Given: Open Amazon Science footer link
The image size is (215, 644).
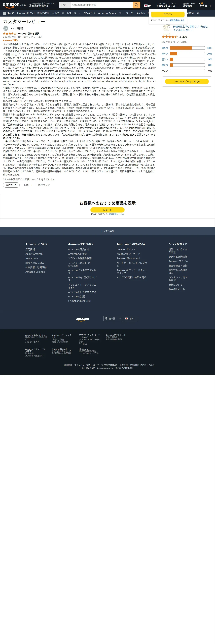Looking at the screenshot, I should [x=35, y=272].
